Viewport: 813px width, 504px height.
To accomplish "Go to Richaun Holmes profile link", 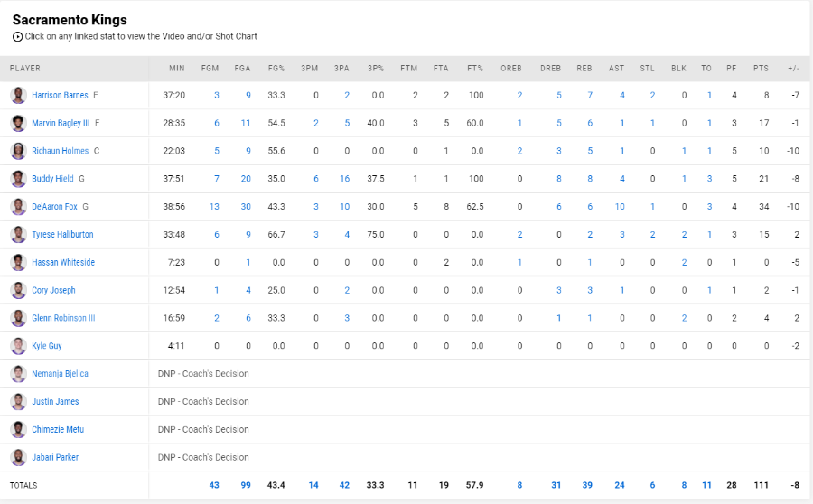I will (x=61, y=151).
